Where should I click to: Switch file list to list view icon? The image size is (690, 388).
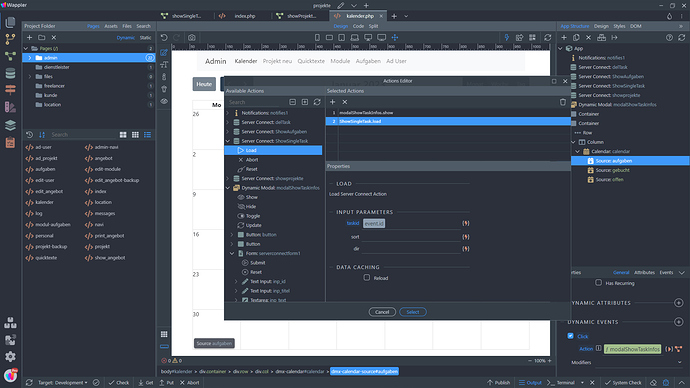tap(147, 135)
